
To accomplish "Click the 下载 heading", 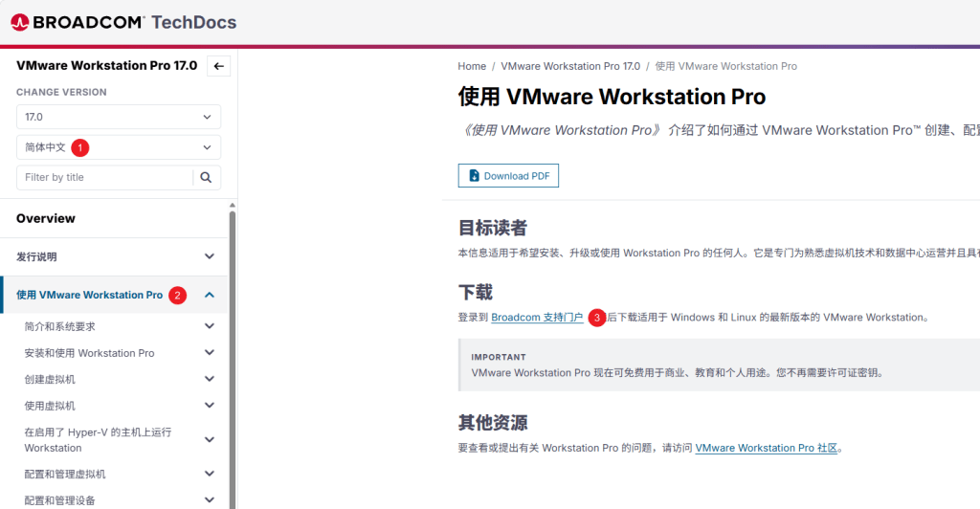I will 476,292.
